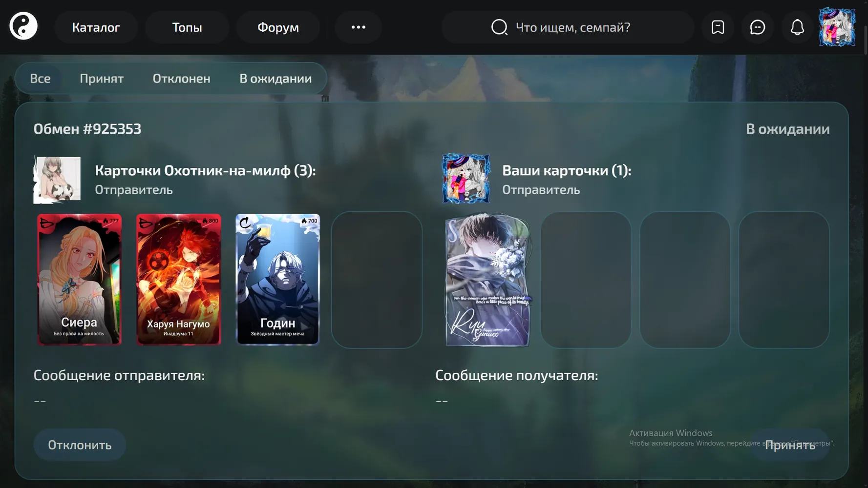Open the Харуя Нагумо card
Screen dimensions: 868x488
178,280
